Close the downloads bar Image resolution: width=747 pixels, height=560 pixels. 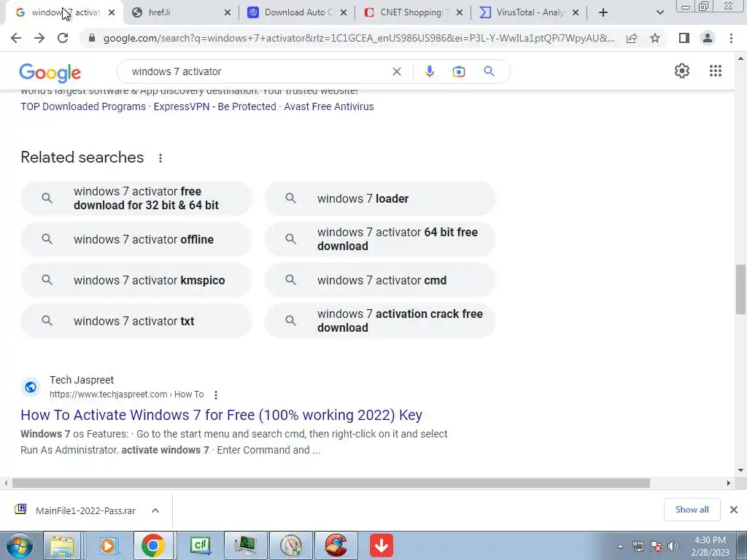(734, 510)
